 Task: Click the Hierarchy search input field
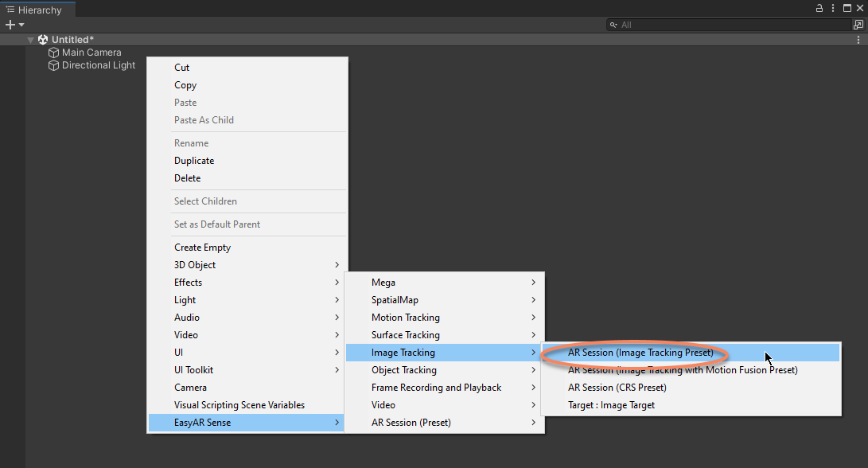(732, 25)
